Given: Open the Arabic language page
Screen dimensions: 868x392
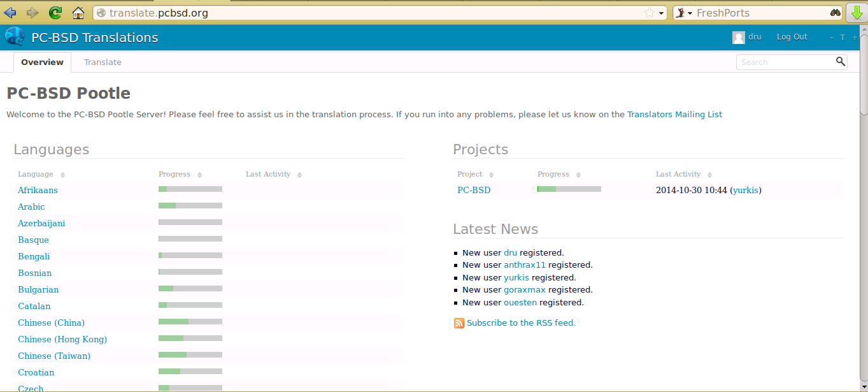Looking at the screenshot, I should [31, 207].
